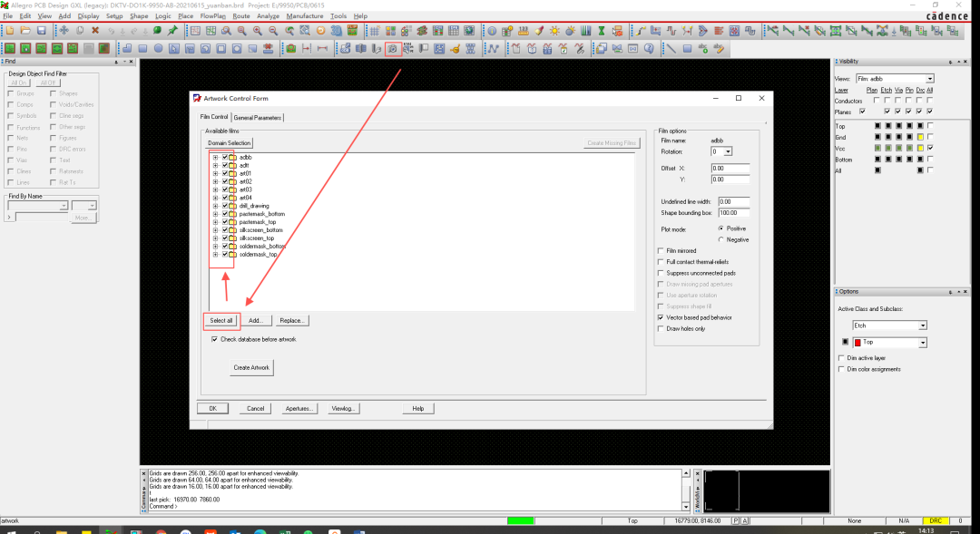Toggle the silkscreen_top film checkbox
This screenshot has width=980, height=534.
click(x=225, y=238)
